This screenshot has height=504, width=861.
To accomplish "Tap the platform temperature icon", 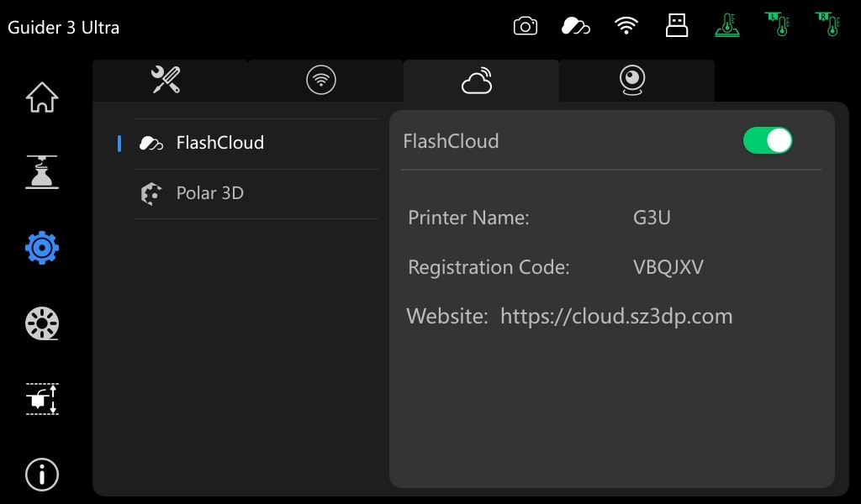I will click(727, 25).
